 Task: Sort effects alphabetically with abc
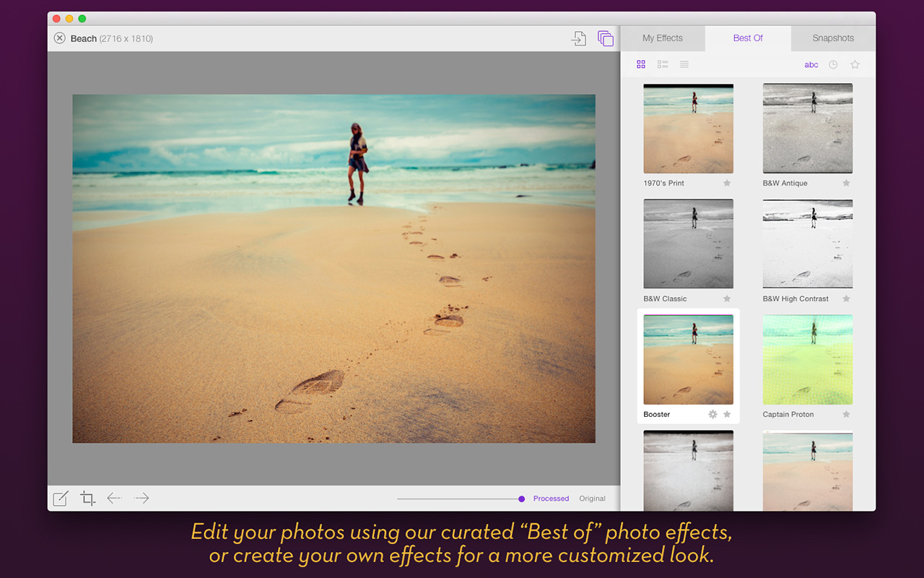(x=811, y=64)
